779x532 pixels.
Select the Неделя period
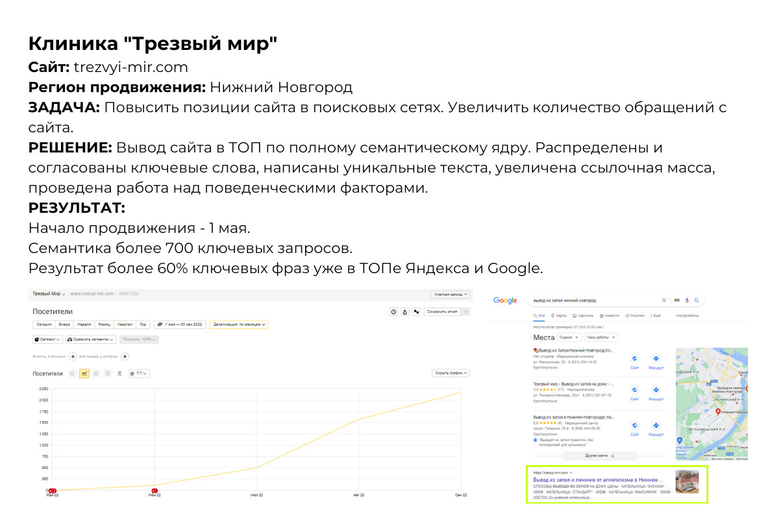(x=84, y=324)
